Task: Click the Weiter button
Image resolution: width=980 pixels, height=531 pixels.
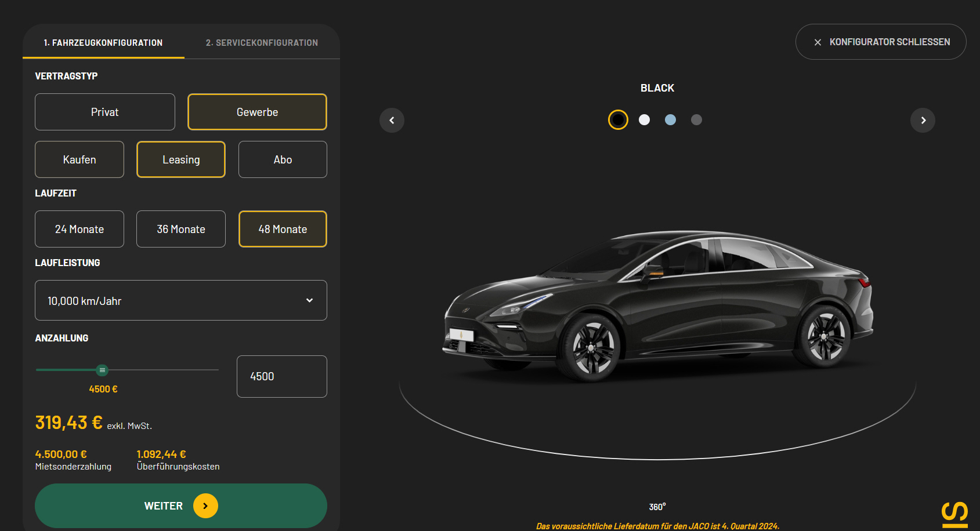Action: pos(181,506)
